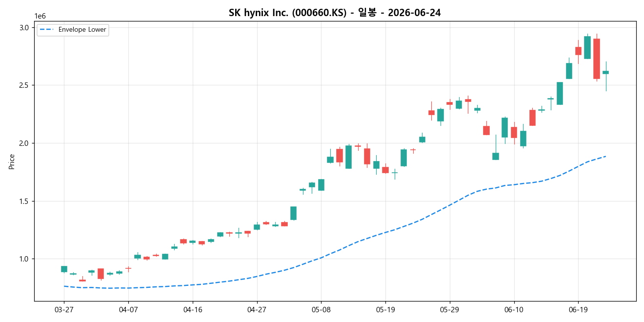Click the first candlestick at 03-27
644x322 pixels.
coord(64,269)
